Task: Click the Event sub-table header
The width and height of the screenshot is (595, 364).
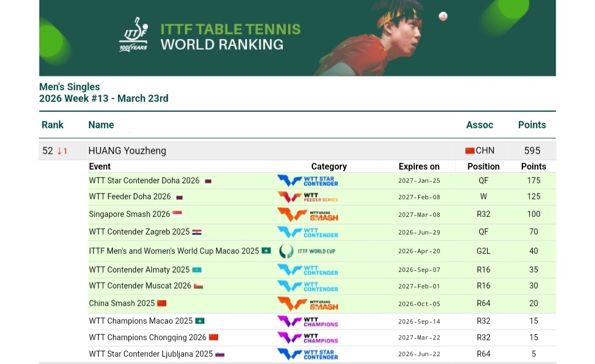Action: coord(99,166)
